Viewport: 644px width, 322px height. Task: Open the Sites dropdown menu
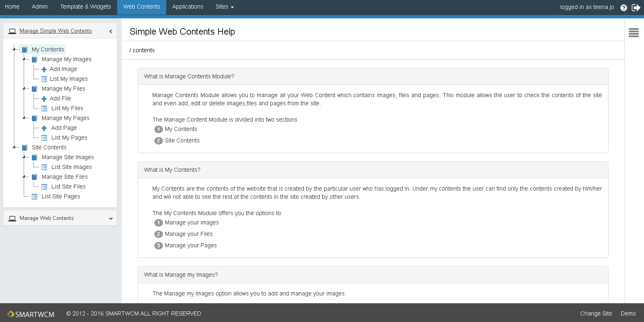pos(225,7)
